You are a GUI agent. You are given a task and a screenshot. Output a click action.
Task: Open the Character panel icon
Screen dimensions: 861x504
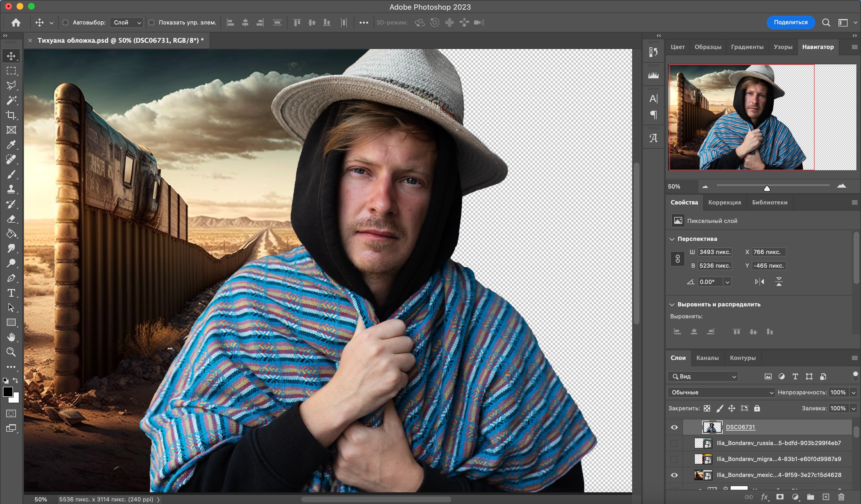pyautogui.click(x=653, y=99)
